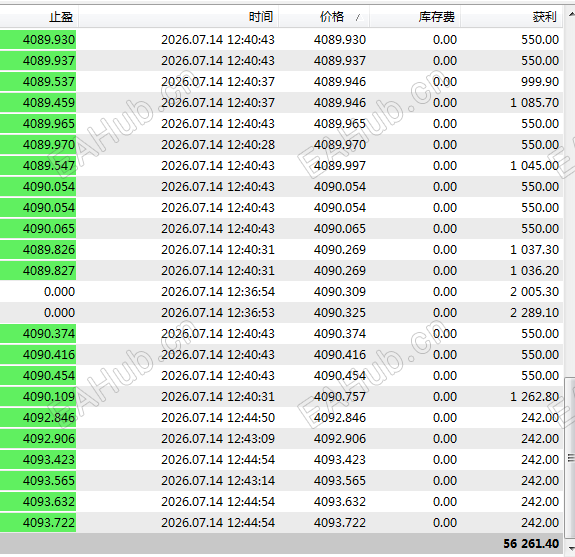
Task: Select profit value 1 262.80
Action: pos(535,397)
